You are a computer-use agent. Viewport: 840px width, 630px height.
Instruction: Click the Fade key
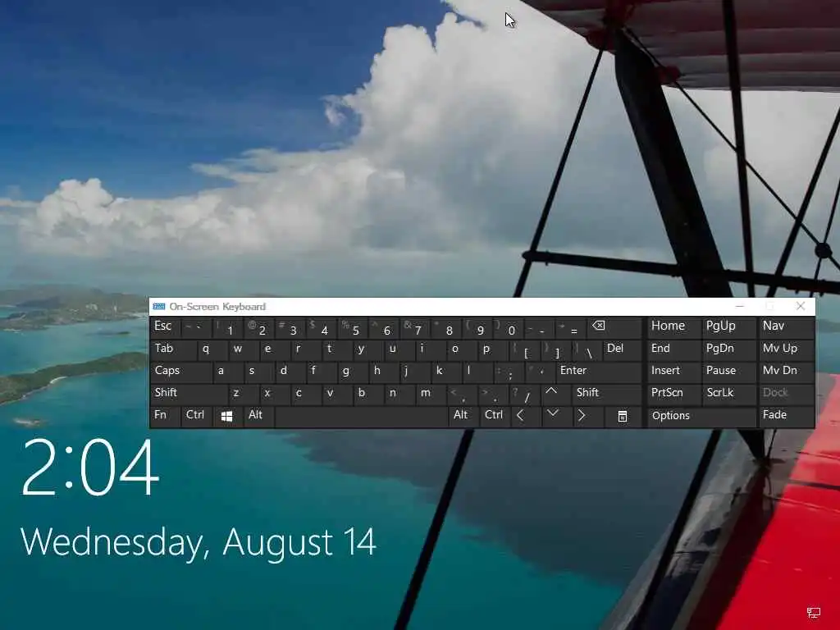(x=787, y=416)
